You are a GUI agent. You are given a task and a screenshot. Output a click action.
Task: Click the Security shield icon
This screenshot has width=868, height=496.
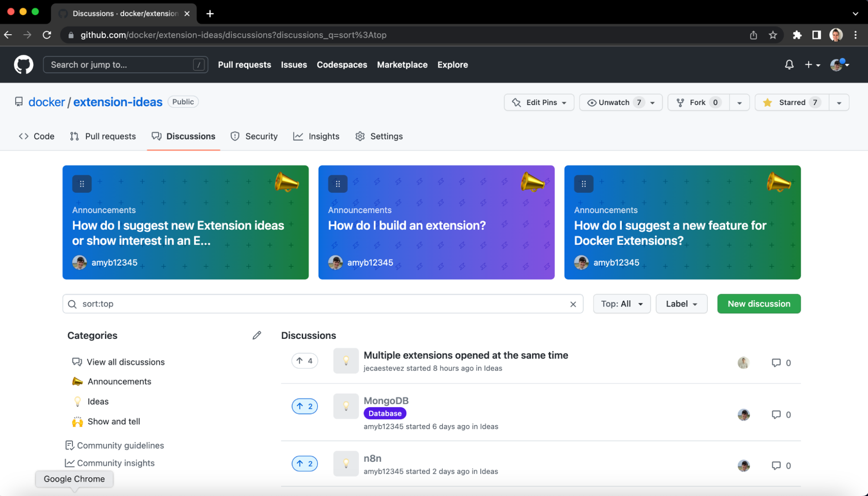pos(235,136)
